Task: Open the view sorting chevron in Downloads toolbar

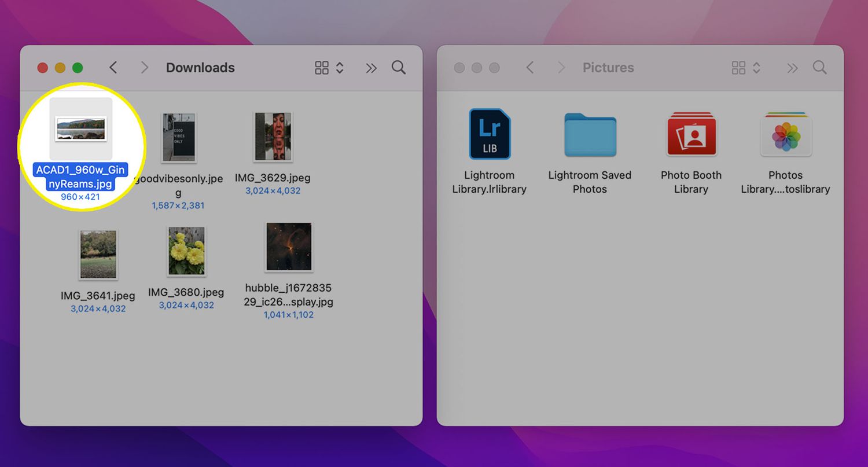Action: (340, 67)
